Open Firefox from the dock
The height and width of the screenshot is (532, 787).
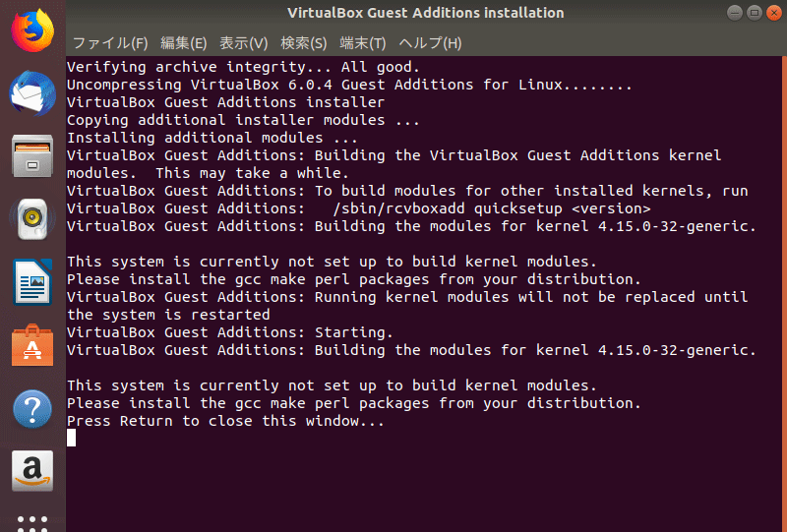pos(32,31)
